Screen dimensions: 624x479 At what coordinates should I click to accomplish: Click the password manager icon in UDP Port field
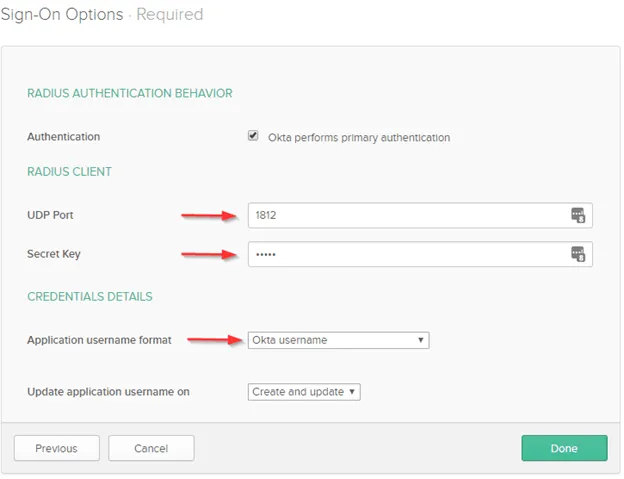click(x=578, y=215)
